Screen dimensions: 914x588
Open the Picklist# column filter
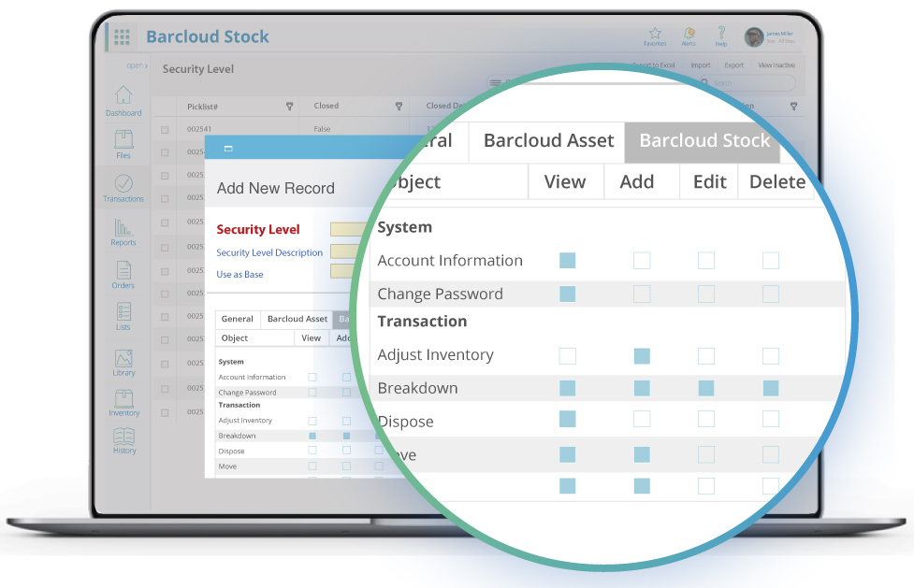tap(290, 107)
